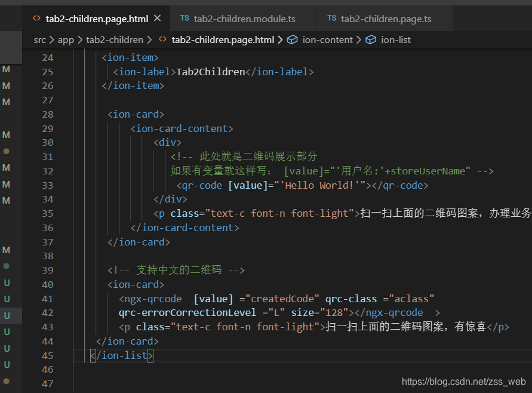This screenshot has height=393, width=532.
Task: Click 'text-c font-n font-light' on line 35
Action: click(x=279, y=213)
